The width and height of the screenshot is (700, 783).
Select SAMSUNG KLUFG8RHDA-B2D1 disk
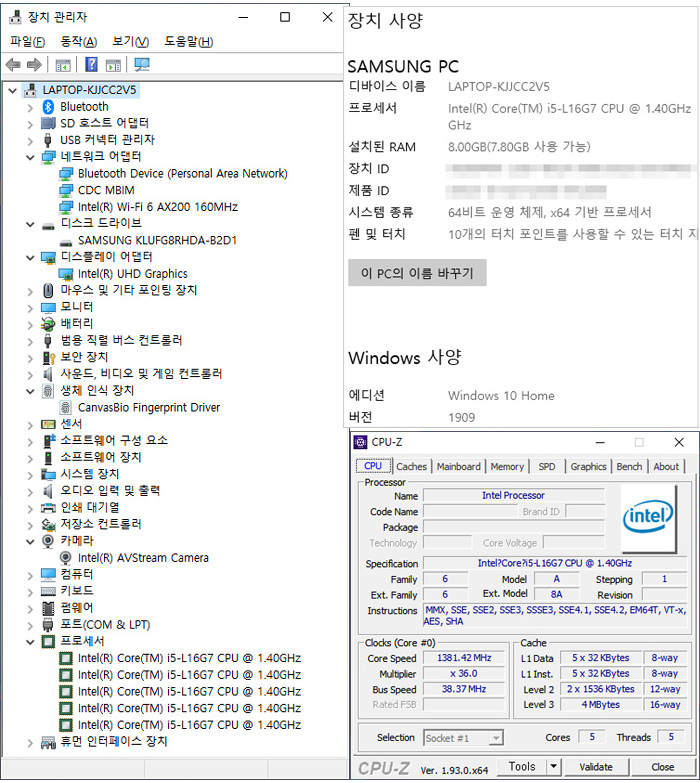point(157,240)
